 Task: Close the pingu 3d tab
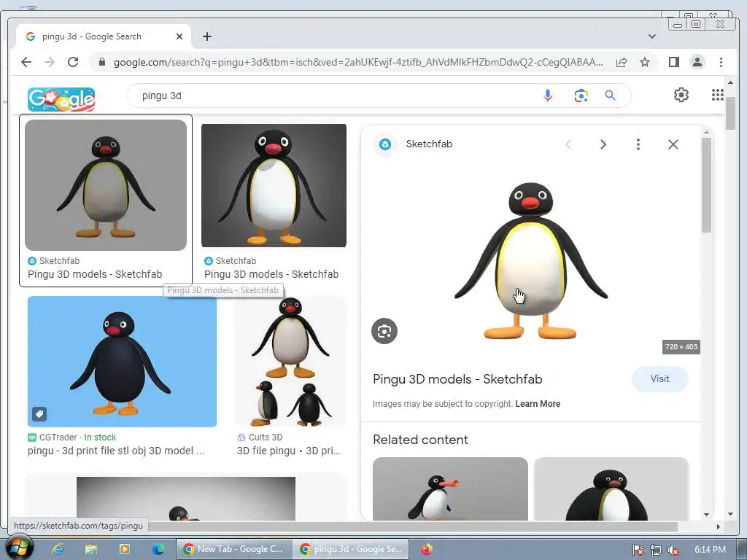pos(179,36)
